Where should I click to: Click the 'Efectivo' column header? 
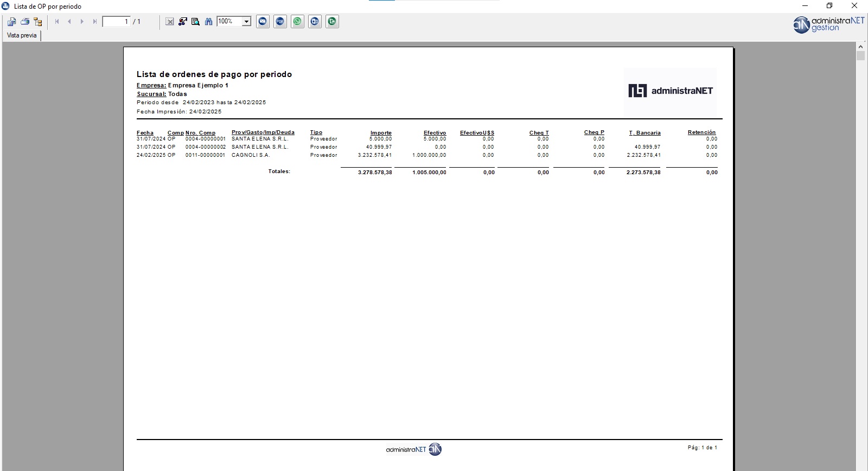point(435,133)
